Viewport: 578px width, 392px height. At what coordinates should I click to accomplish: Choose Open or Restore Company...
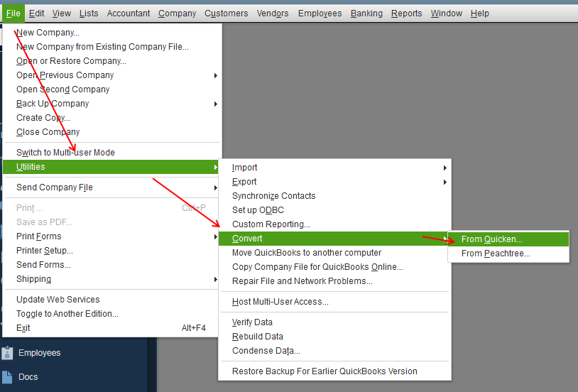(112, 61)
